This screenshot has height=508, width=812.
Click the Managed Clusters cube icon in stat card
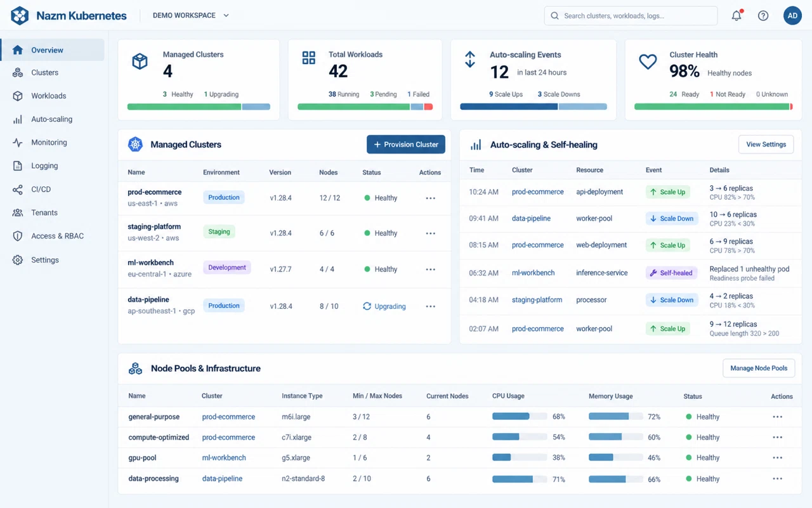click(x=140, y=62)
